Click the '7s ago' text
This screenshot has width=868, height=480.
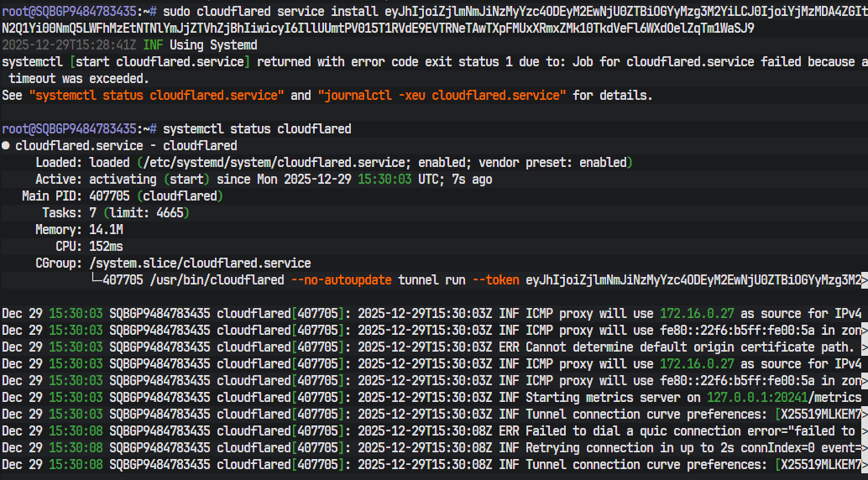[473, 180]
